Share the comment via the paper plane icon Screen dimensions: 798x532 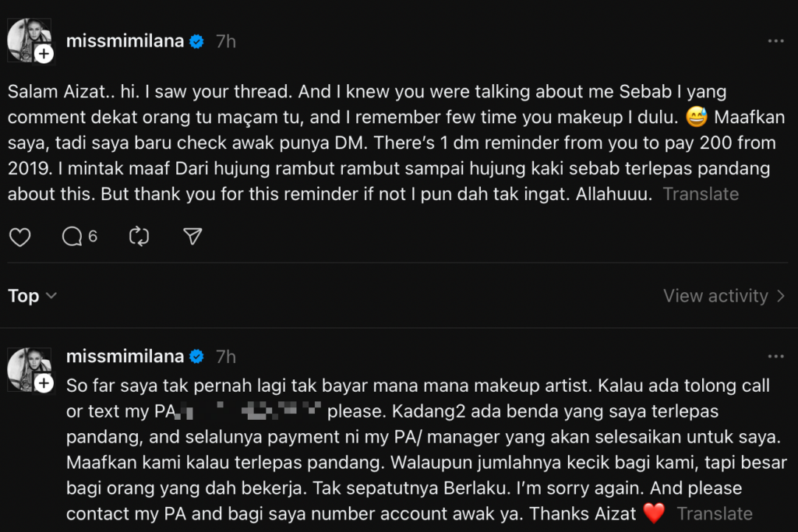(x=192, y=236)
